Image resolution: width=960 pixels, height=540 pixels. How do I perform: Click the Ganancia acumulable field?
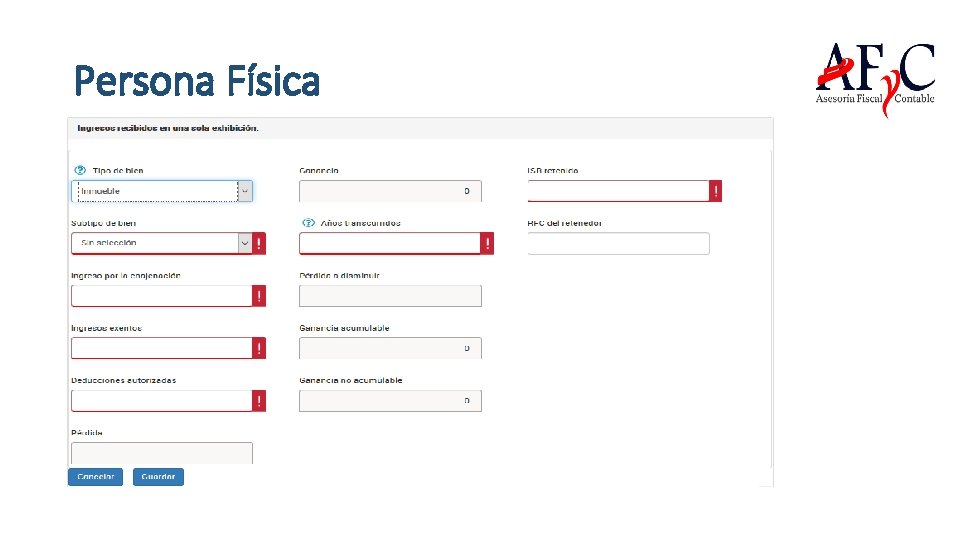pos(390,348)
